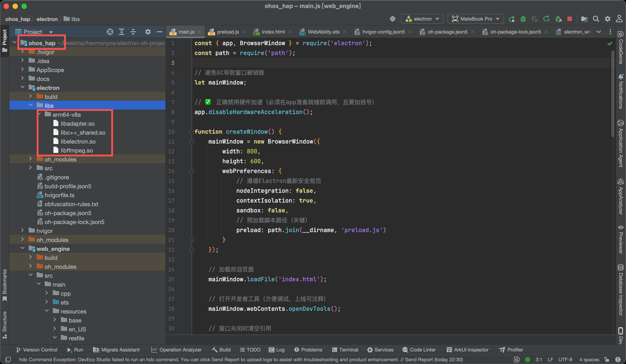Select libelectron.so in the project tree
Image resolution: width=626 pixels, height=364 pixels.
[78, 141]
